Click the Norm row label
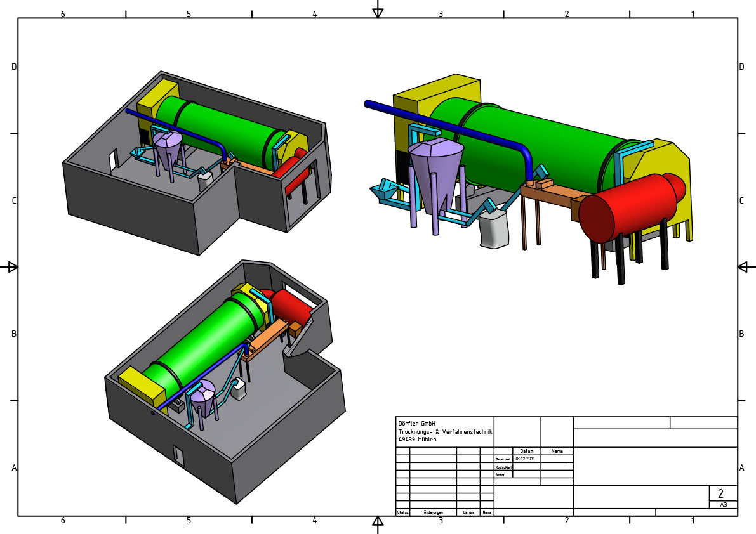Image resolution: width=756 pixels, height=534 pixels. tap(500, 474)
